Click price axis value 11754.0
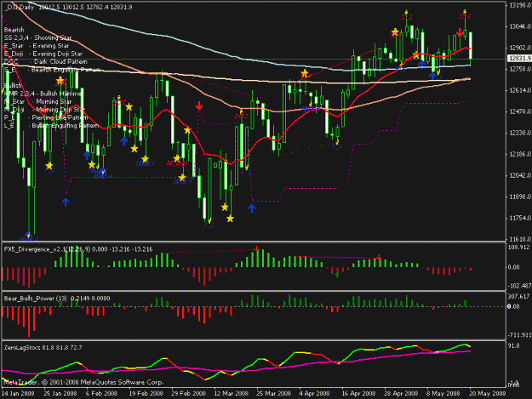This screenshot has width=532, height=399. 520,218
